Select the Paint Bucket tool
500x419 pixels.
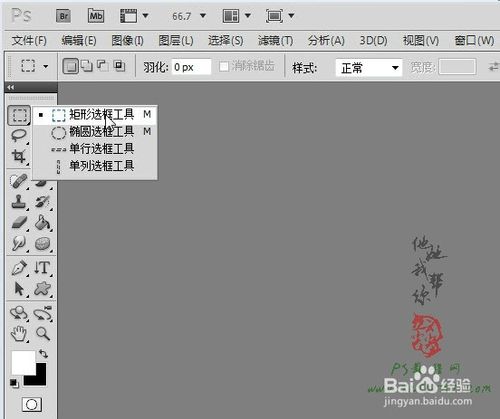[43, 223]
